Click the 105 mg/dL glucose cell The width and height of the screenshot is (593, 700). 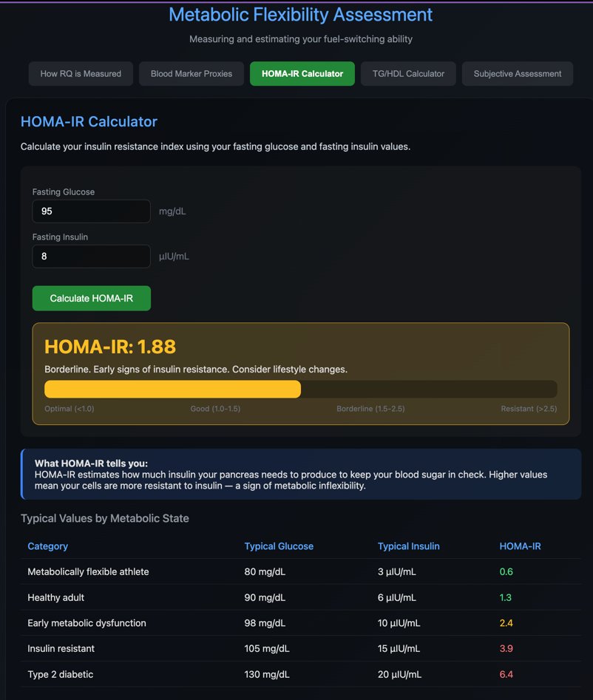pos(267,648)
